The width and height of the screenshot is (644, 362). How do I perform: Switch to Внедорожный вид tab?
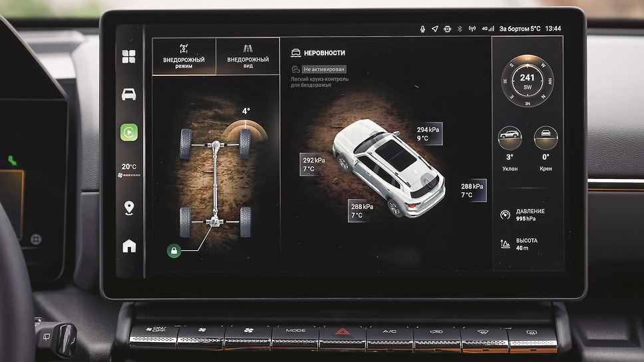pyautogui.click(x=247, y=55)
